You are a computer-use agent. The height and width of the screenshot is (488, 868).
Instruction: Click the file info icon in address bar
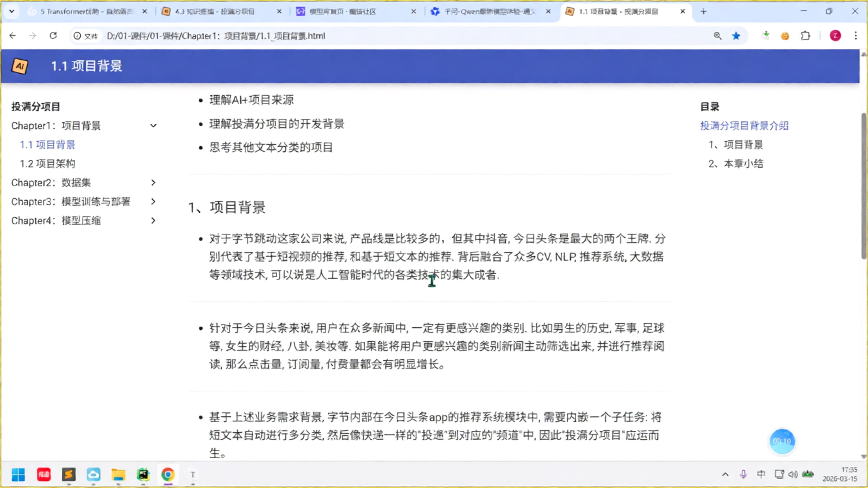pyautogui.click(x=78, y=36)
